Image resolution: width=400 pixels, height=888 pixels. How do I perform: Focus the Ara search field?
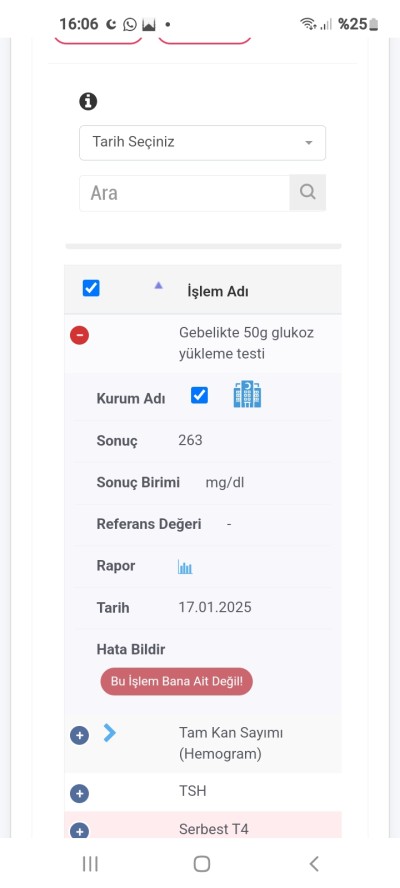[x=185, y=193]
